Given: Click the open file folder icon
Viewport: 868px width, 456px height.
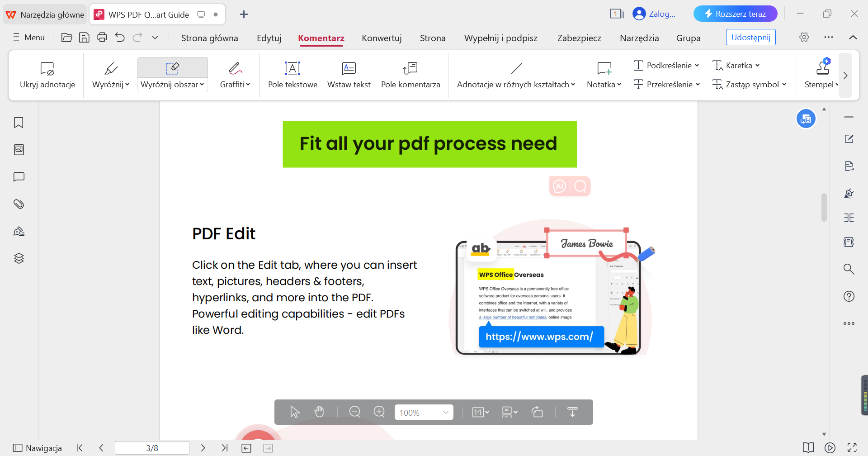Looking at the screenshot, I should pos(66,38).
